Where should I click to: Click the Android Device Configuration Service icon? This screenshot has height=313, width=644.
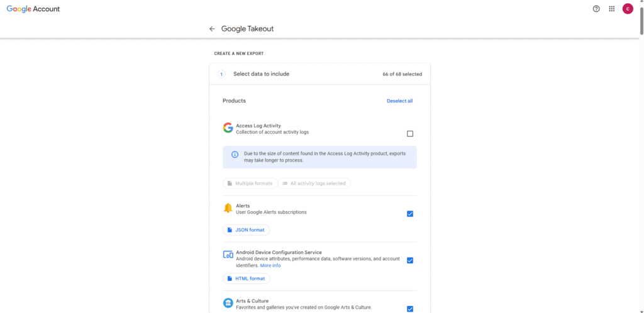[x=228, y=255]
